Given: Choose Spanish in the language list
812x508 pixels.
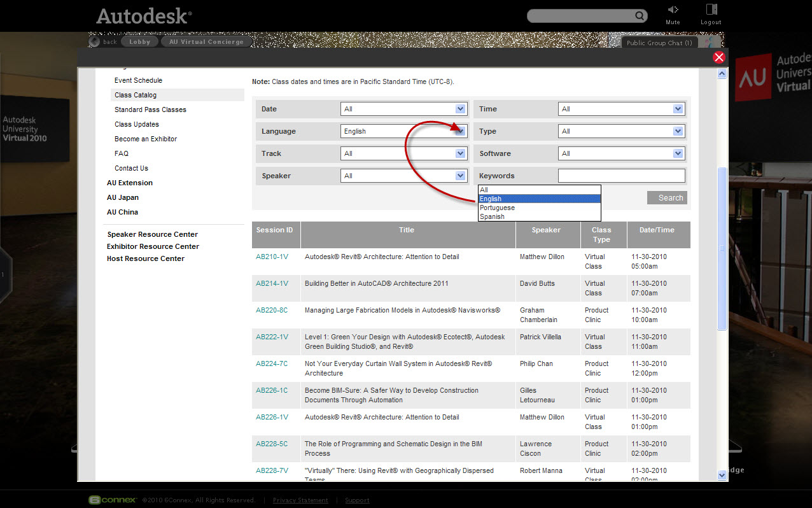Looking at the screenshot, I should coord(540,216).
